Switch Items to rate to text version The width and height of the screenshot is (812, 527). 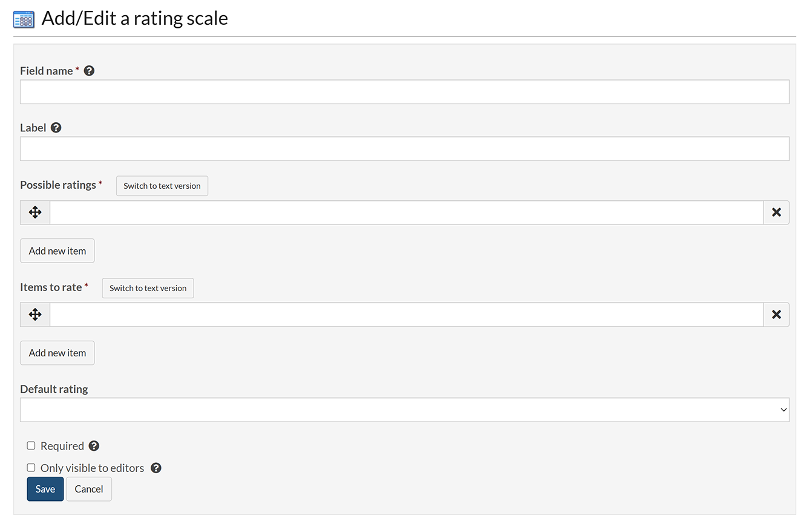pos(148,288)
